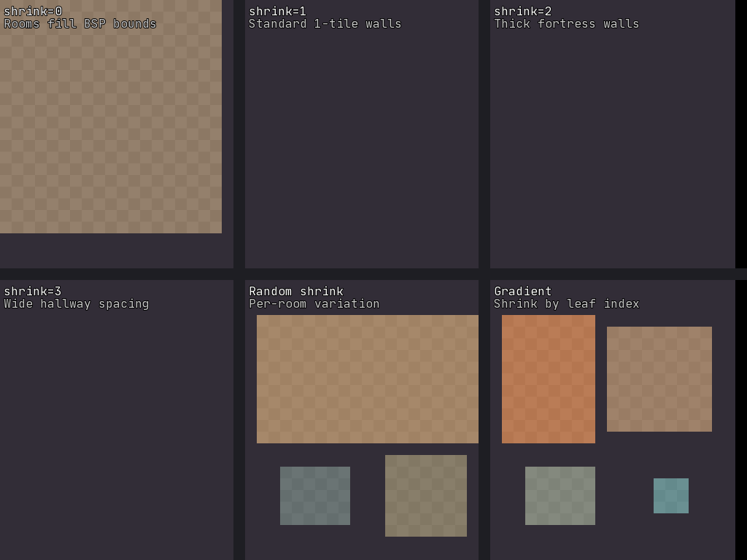Image resolution: width=747 pixels, height=560 pixels.
Task: Click the gray-green room in the Gradient panel
Action: (560, 496)
